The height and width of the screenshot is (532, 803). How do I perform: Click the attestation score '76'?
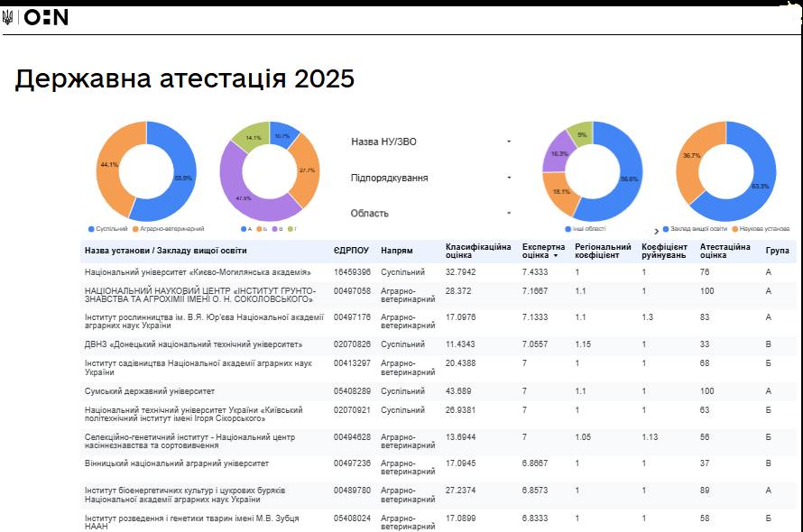[705, 272]
